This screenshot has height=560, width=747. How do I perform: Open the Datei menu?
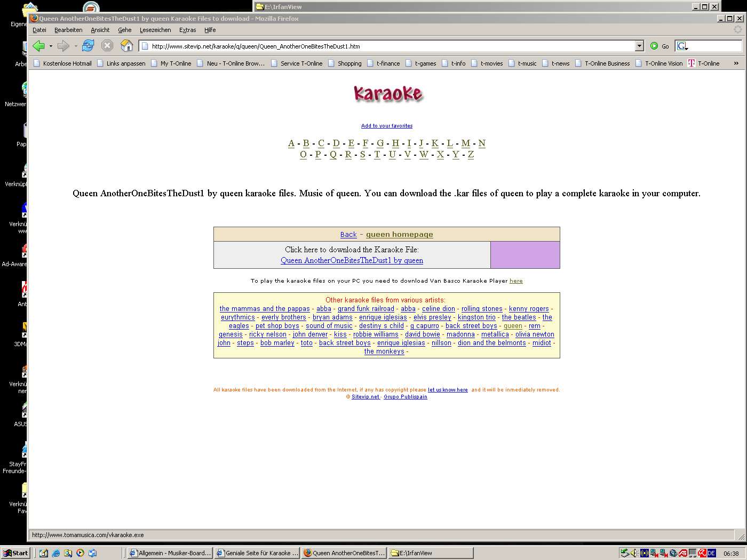[x=39, y=30]
